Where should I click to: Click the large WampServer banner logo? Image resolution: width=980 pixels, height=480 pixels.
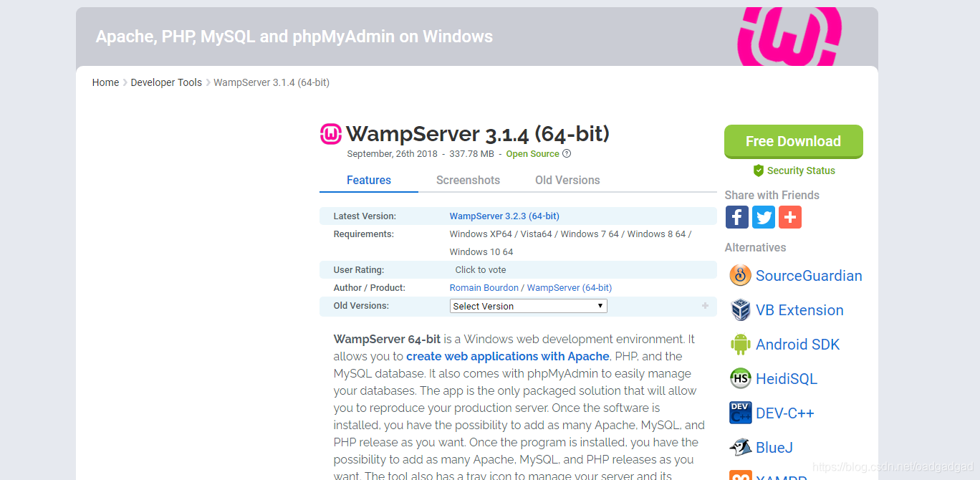pos(789,37)
